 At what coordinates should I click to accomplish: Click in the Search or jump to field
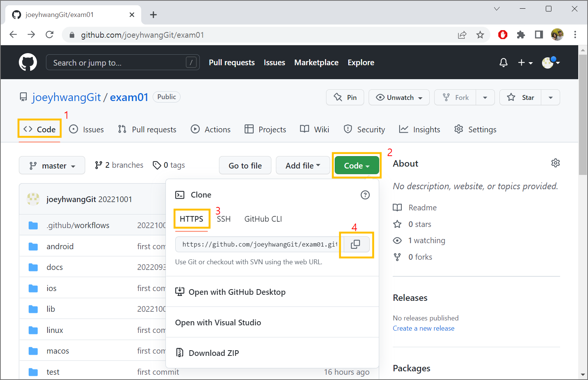pos(122,63)
